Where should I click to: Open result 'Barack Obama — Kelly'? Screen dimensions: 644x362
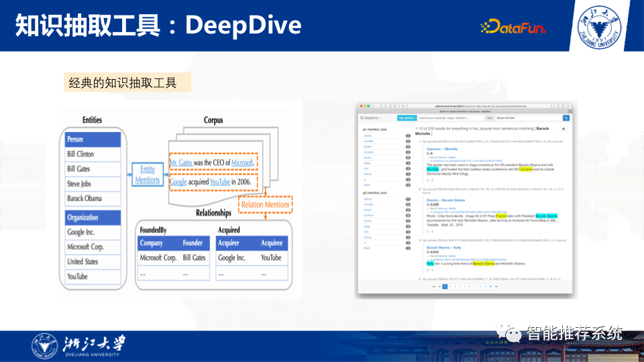pyautogui.click(x=443, y=247)
